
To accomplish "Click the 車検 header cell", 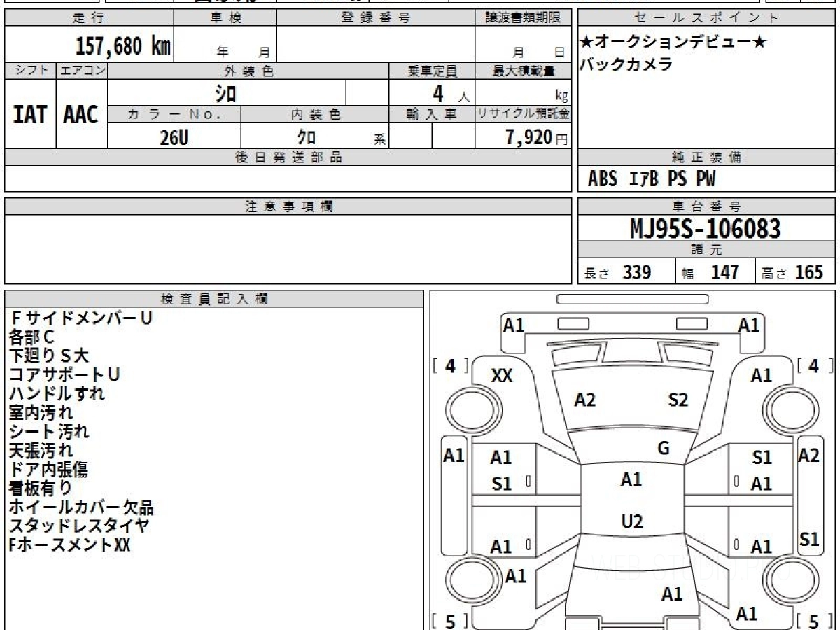I will 225,18.
